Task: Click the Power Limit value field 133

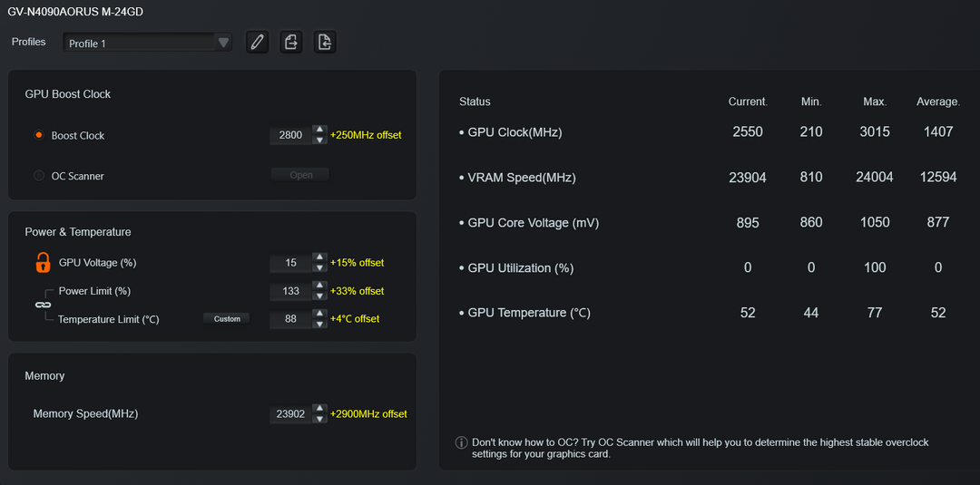Action: [290, 291]
